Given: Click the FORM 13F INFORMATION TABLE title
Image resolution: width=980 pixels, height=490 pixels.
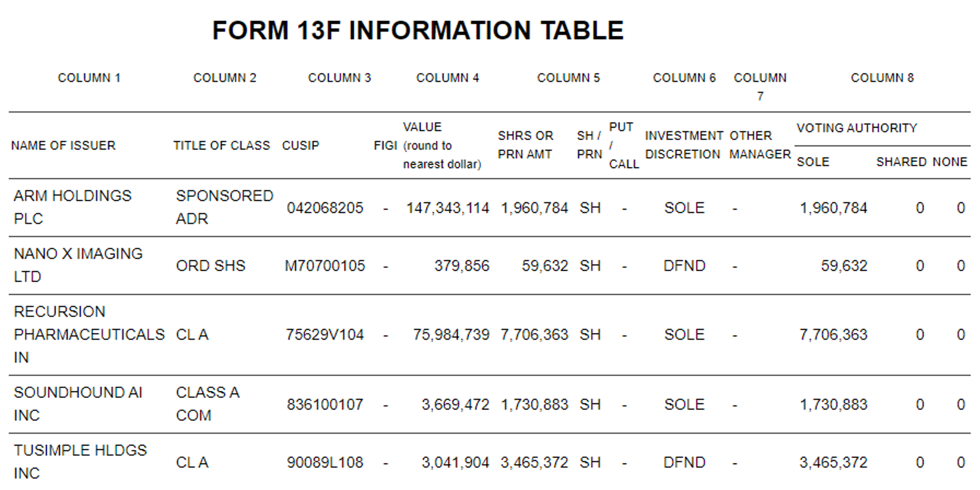Looking at the screenshot, I should click(x=418, y=31).
